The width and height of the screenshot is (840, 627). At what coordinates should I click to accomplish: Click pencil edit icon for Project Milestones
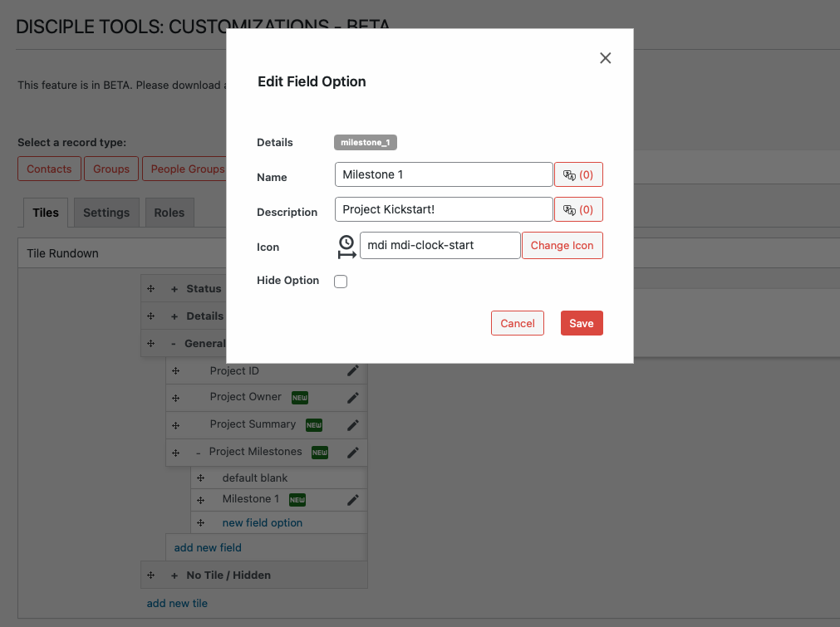pyautogui.click(x=353, y=453)
